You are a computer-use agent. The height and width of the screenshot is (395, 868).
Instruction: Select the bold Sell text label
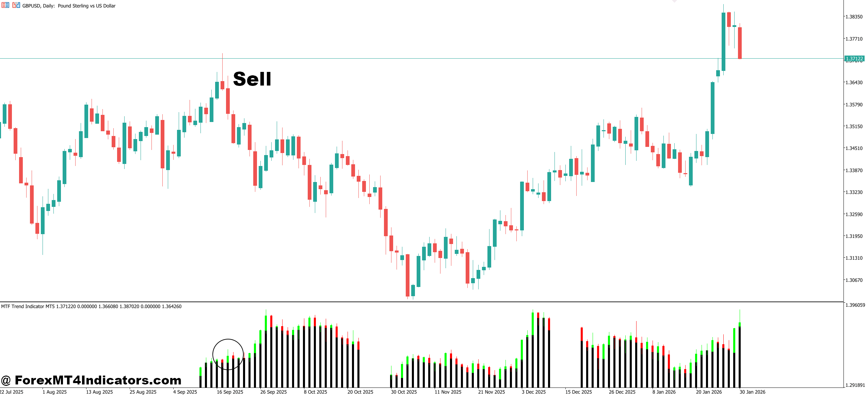252,79
